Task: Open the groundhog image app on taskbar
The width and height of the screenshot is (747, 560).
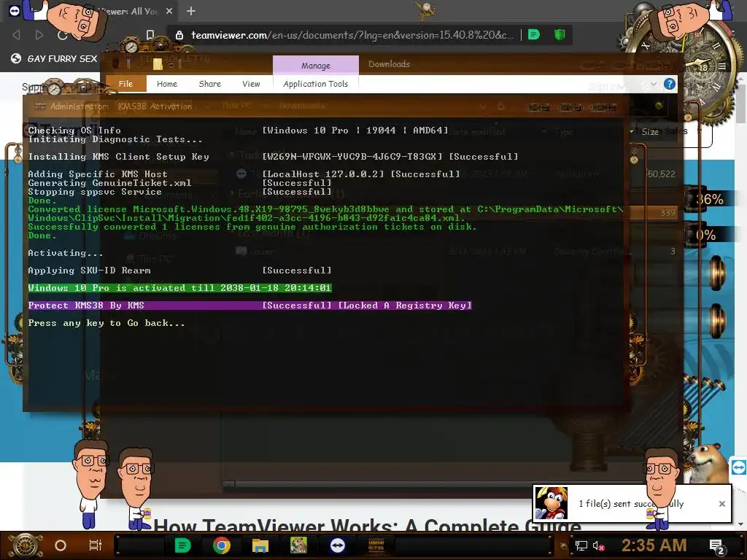Action: pos(298,545)
